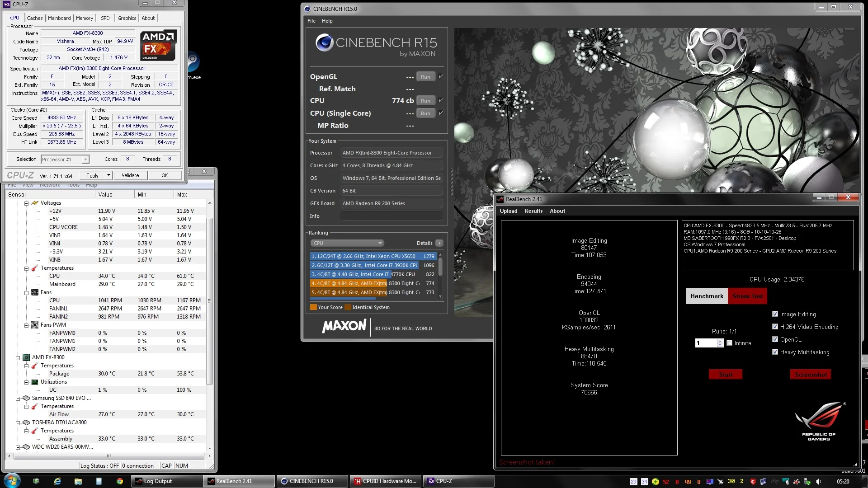The width and height of the screenshot is (868, 488).
Task: Open Internet Explorer from the taskbar
Action: click(57, 481)
